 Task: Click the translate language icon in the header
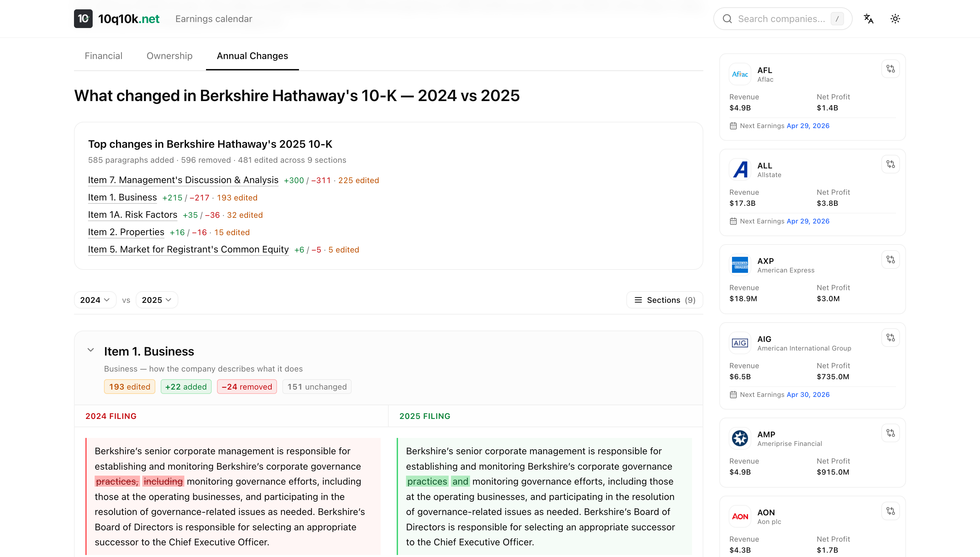(x=868, y=18)
